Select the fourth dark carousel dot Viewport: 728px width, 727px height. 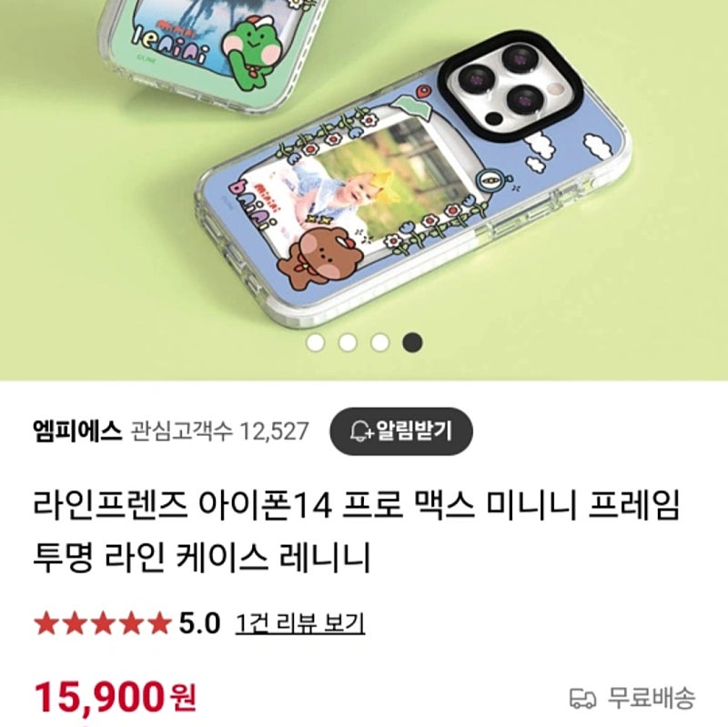tap(412, 343)
